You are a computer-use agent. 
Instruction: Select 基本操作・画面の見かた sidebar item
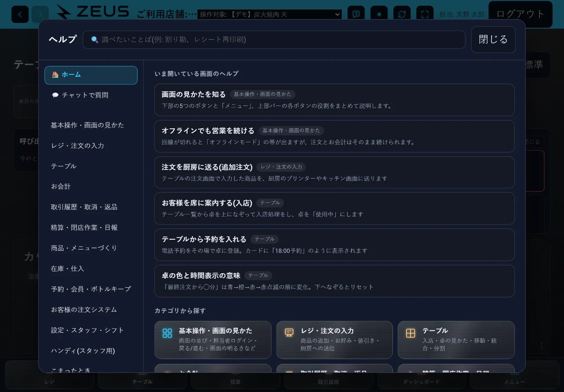pos(91,125)
